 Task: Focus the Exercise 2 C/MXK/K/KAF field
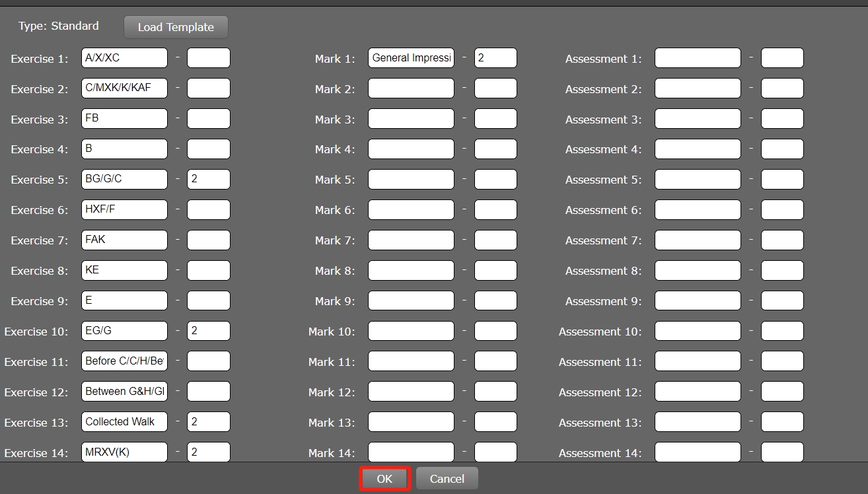124,88
